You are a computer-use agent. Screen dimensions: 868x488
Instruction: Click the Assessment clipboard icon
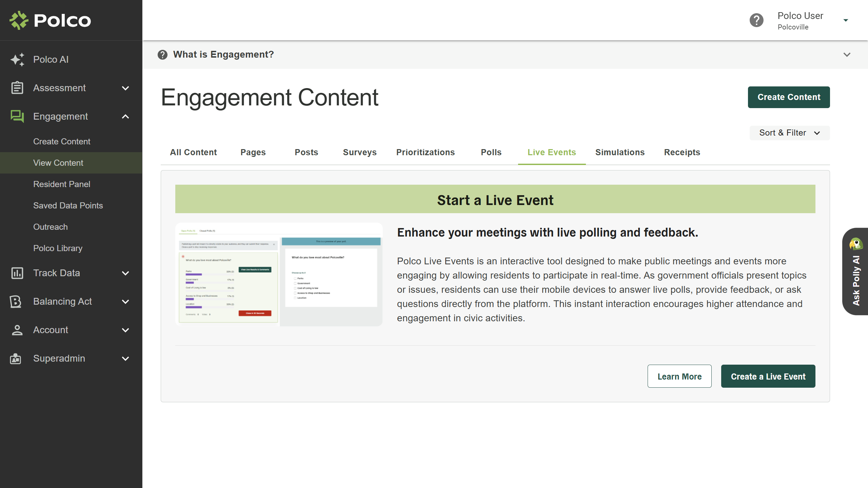click(17, 88)
